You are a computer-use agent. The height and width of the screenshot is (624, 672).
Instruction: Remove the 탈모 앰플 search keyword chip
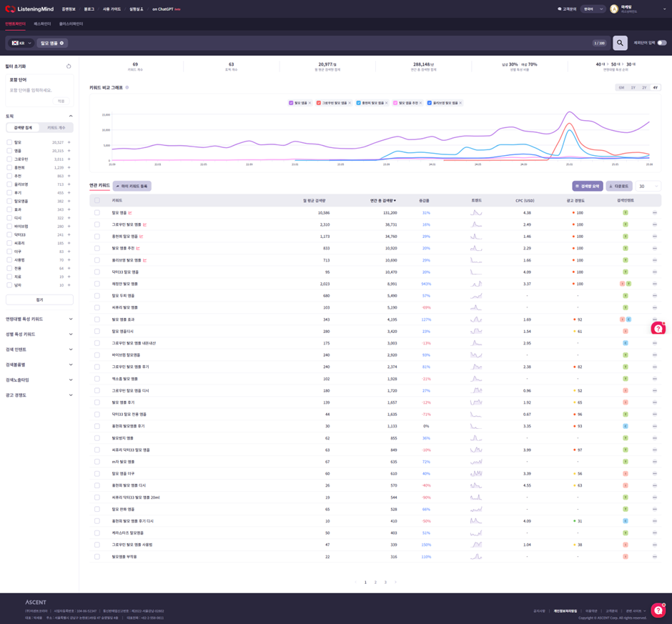61,43
